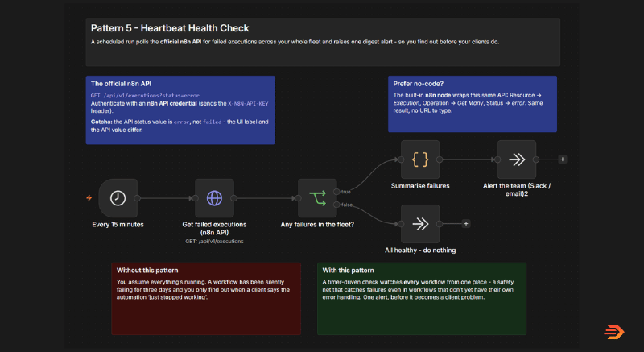Add node after Alert the team plus button
The image size is (644, 352).
point(563,159)
